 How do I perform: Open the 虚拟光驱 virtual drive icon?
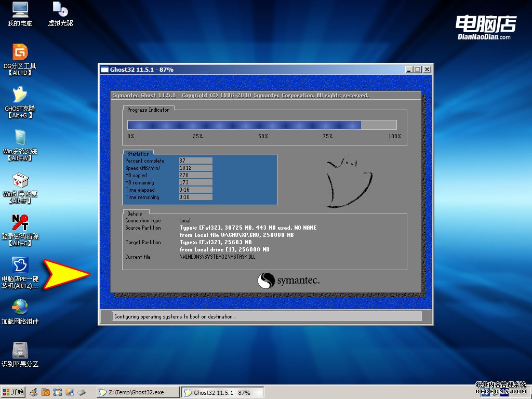coord(60,10)
